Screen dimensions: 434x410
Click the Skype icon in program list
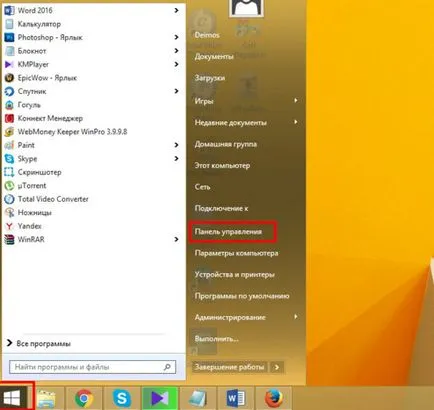[x=9, y=159]
